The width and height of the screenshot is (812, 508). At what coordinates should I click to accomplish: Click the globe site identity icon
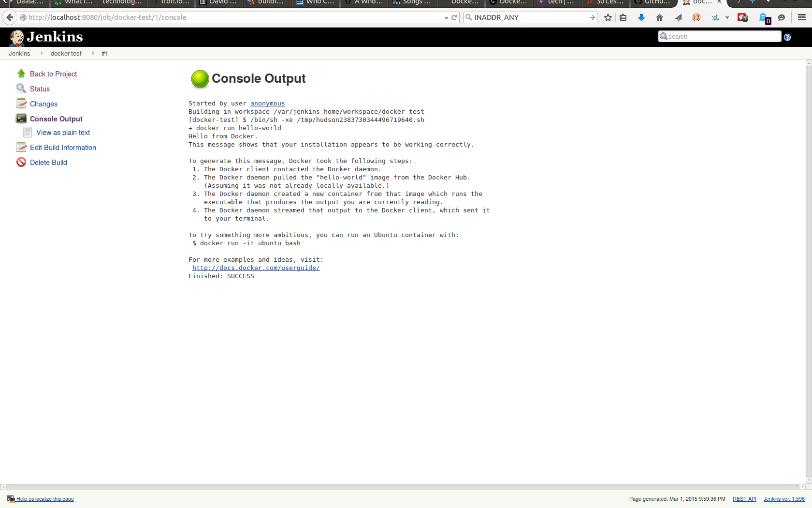23,17
